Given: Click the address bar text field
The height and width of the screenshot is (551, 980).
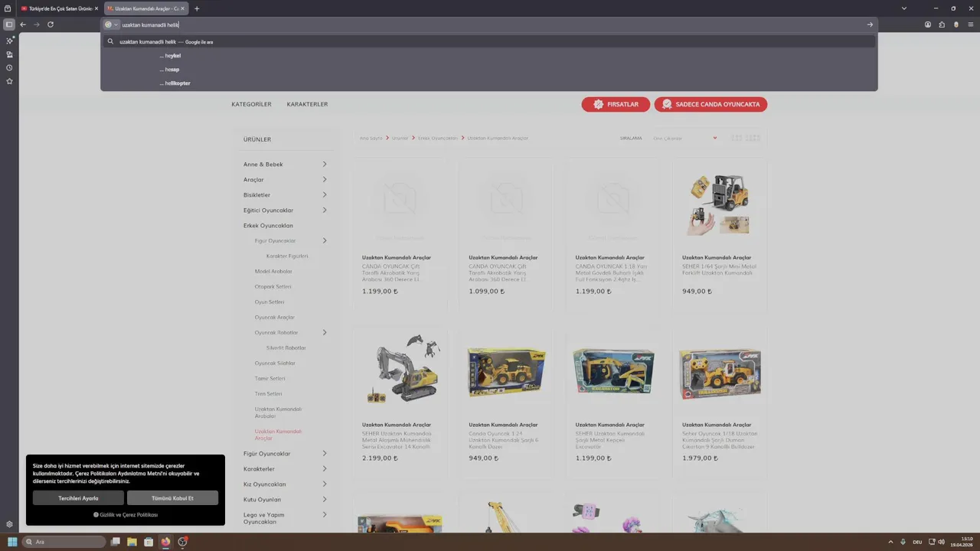Looking at the screenshot, I should 490,24.
